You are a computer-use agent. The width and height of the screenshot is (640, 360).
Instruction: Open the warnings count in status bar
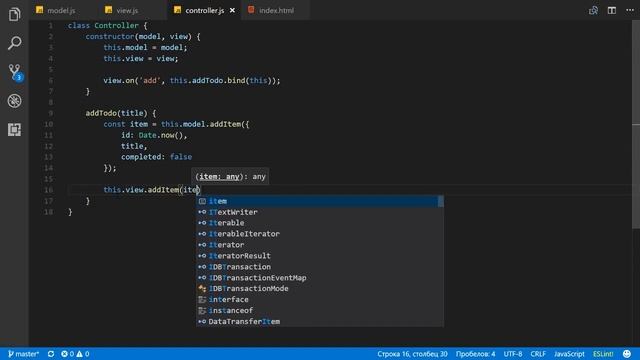click(83, 354)
